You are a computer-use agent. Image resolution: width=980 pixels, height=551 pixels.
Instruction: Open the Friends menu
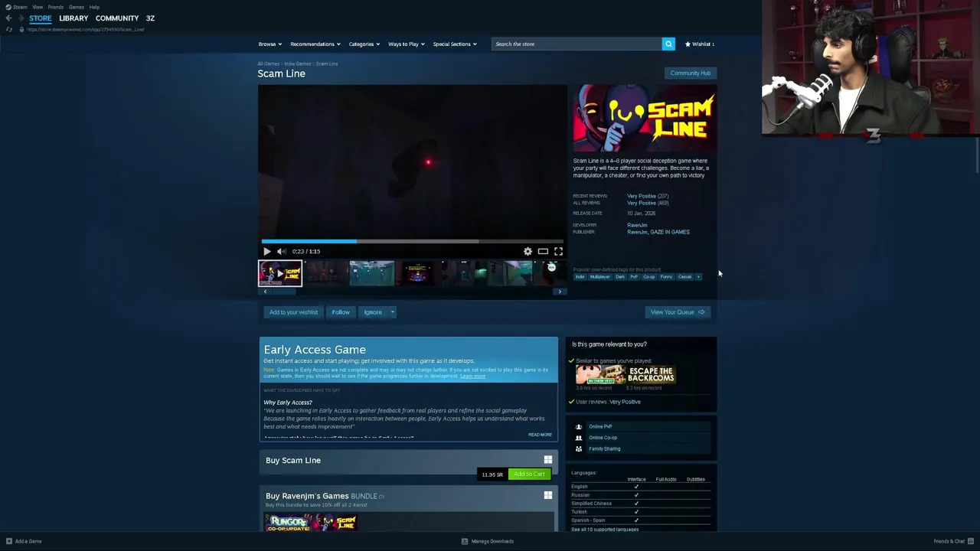[x=56, y=7]
